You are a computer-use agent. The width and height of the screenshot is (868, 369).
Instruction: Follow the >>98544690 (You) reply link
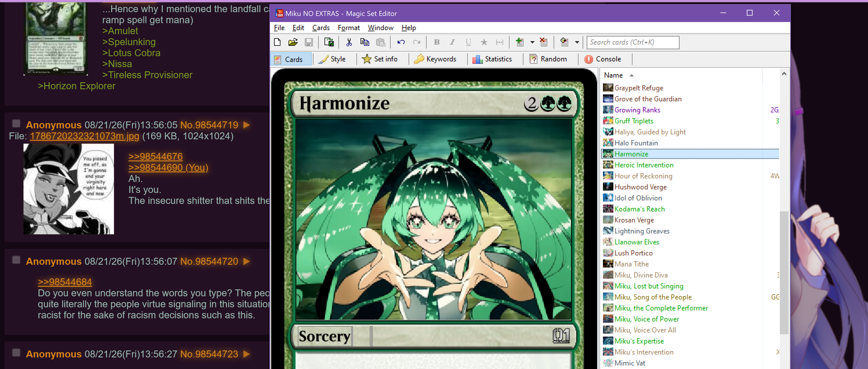[168, 168]
